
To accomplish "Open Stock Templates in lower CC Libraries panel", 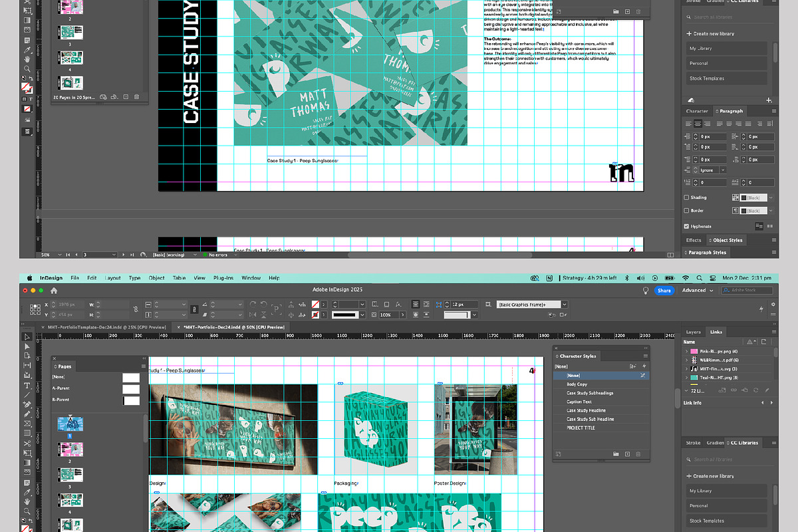I will pos(726,521).
